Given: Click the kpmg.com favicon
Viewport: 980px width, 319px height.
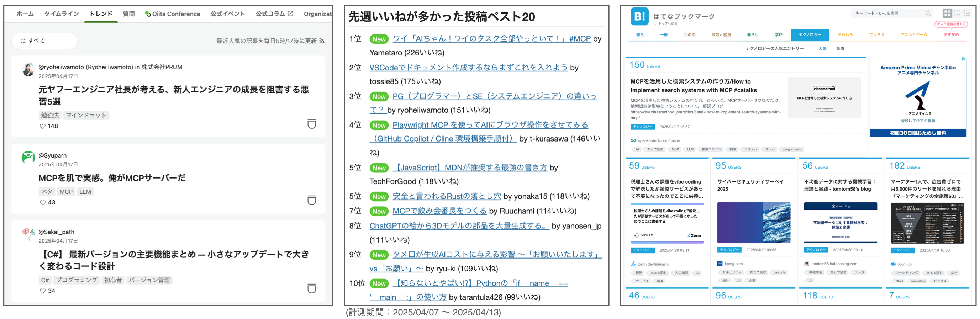Looking at the screenshot, I should pos(720,264).
